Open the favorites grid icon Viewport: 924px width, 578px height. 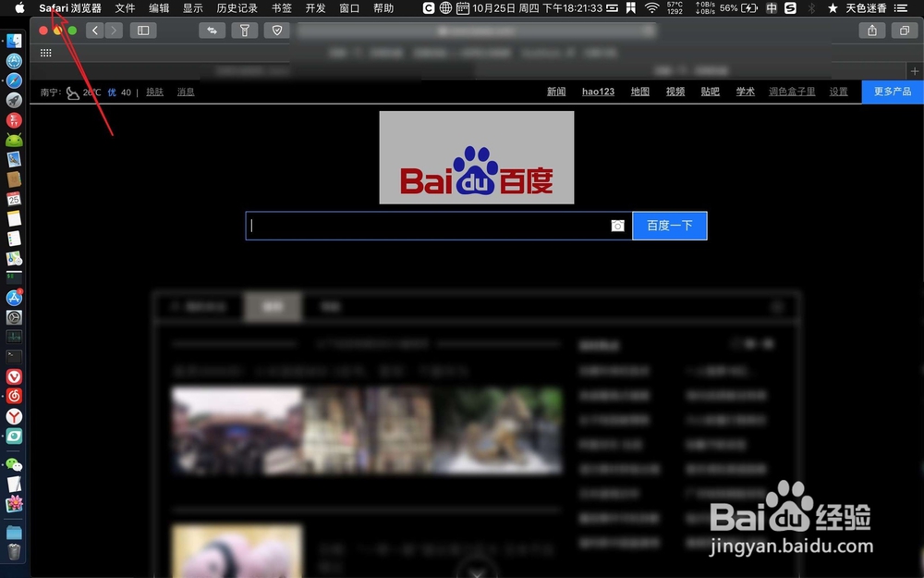point(46,53)
